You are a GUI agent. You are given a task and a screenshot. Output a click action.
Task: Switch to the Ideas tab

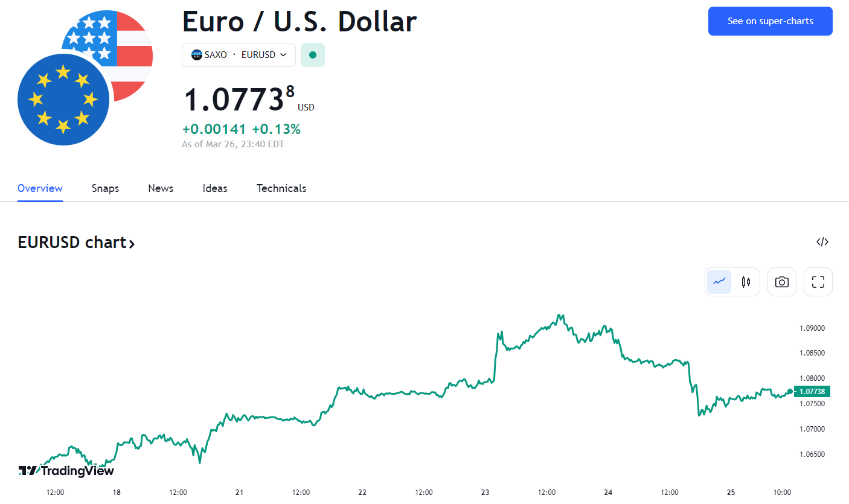pyautogui.click(x=215, y=188)
